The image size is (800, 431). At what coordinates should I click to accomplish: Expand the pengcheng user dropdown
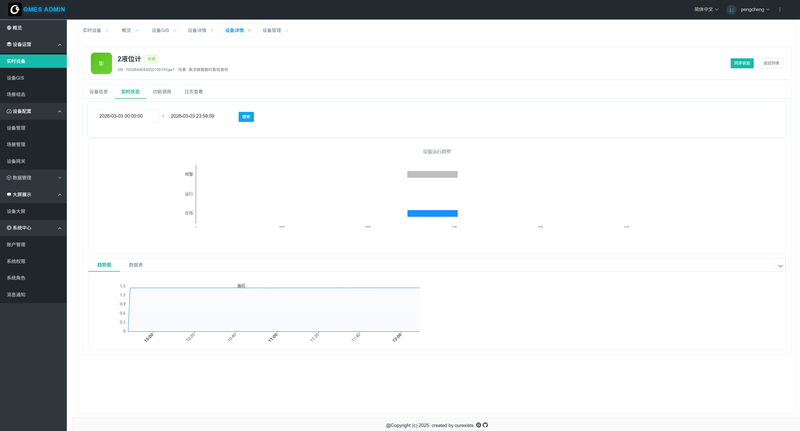click(x=755, y=9)
